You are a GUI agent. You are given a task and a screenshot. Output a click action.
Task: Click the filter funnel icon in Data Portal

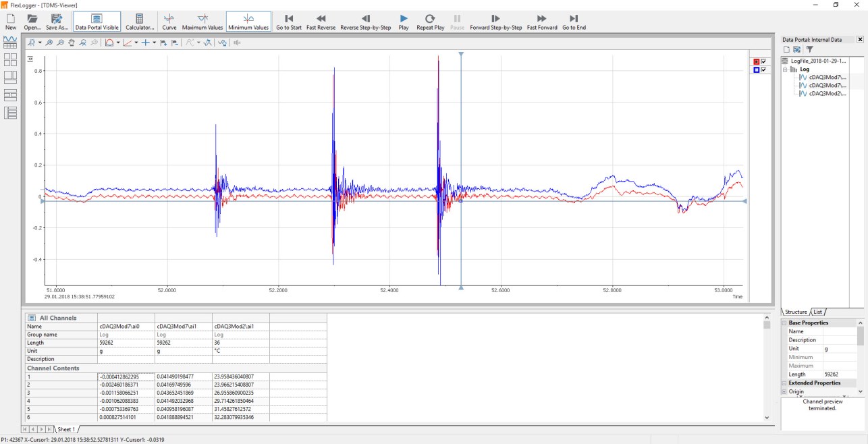(x=810, y=49)
